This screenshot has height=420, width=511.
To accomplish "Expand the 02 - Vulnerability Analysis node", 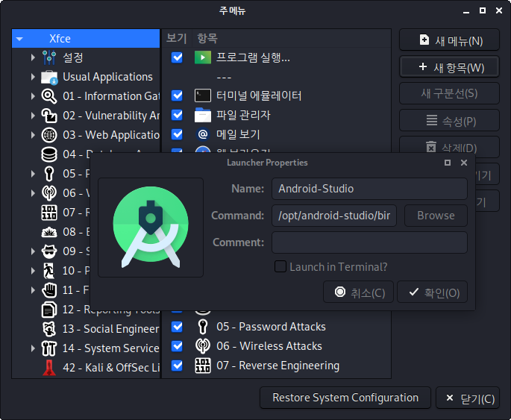I will point(33,116).
